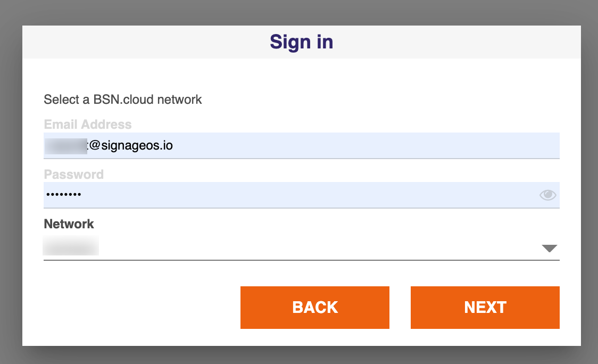Click the "Password" field label
598x364 pixels.
[73, 175]
